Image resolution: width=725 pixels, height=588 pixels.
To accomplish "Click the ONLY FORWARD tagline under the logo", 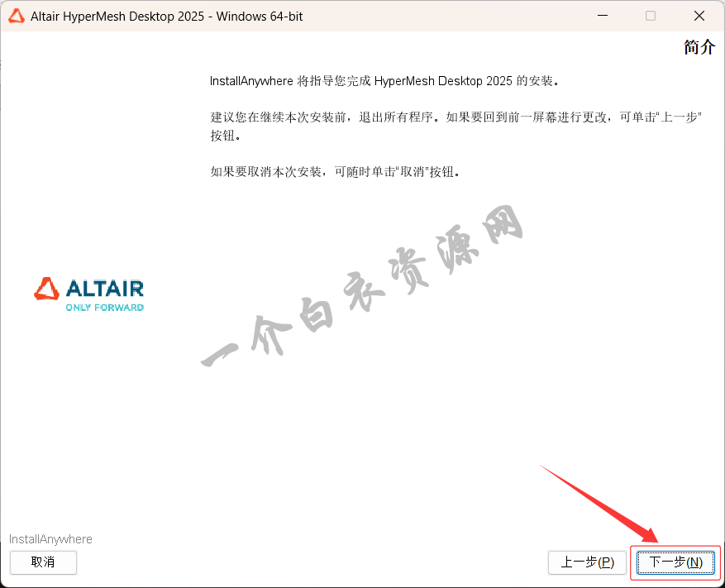I will click(x=104, y=308).
